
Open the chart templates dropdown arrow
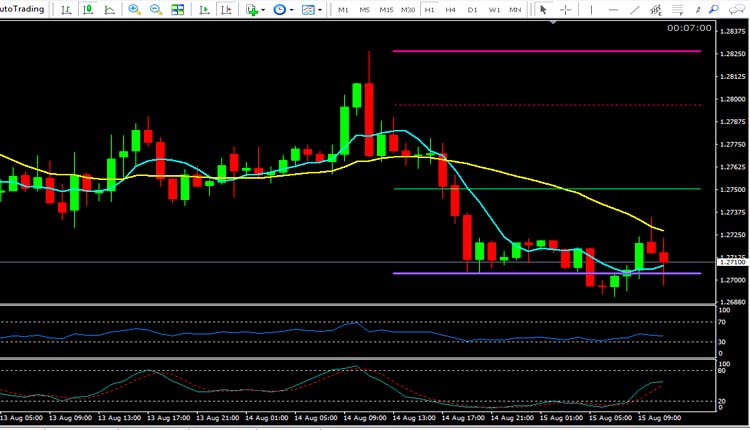tap(320, 10)
